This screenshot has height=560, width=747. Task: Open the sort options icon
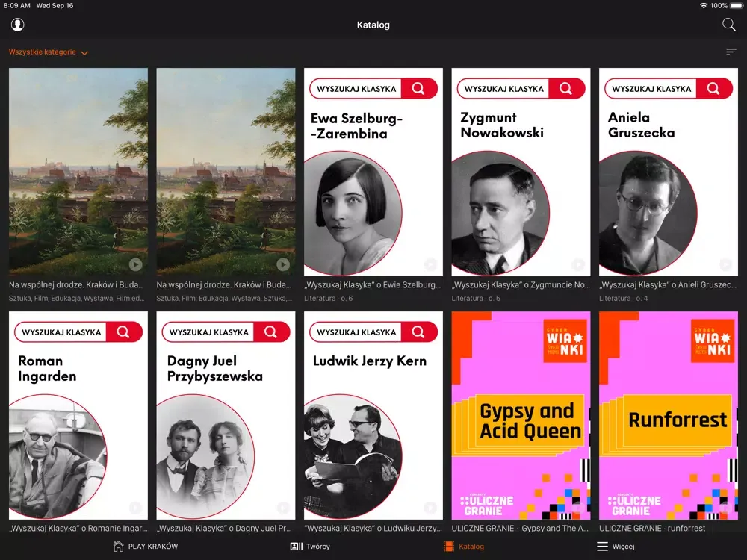(731, 52)
